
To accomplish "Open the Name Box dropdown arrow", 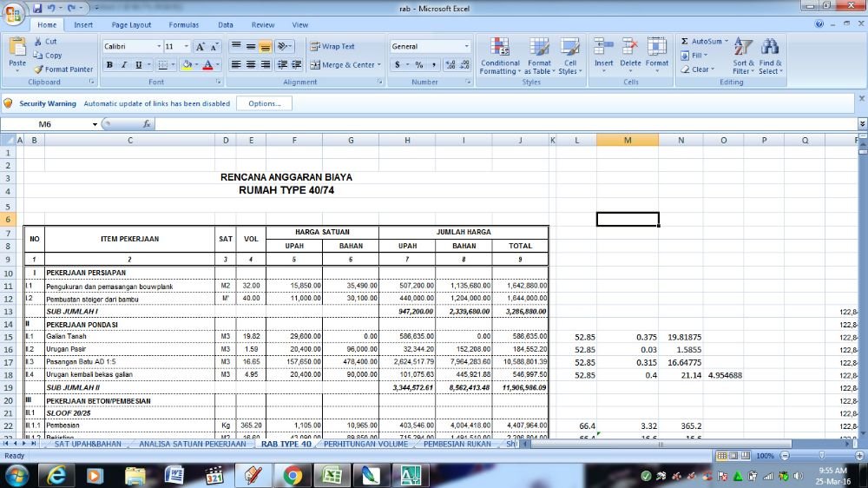I will click(95, 124).
